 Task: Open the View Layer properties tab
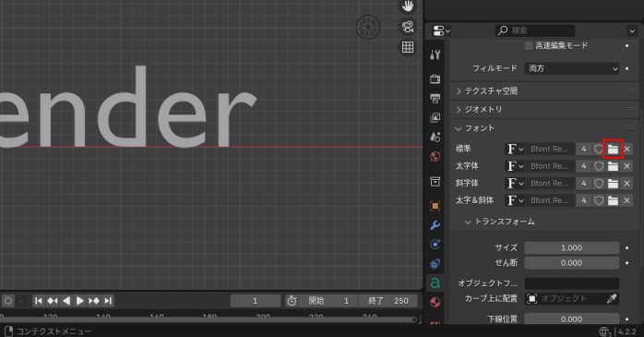(435, 118)
